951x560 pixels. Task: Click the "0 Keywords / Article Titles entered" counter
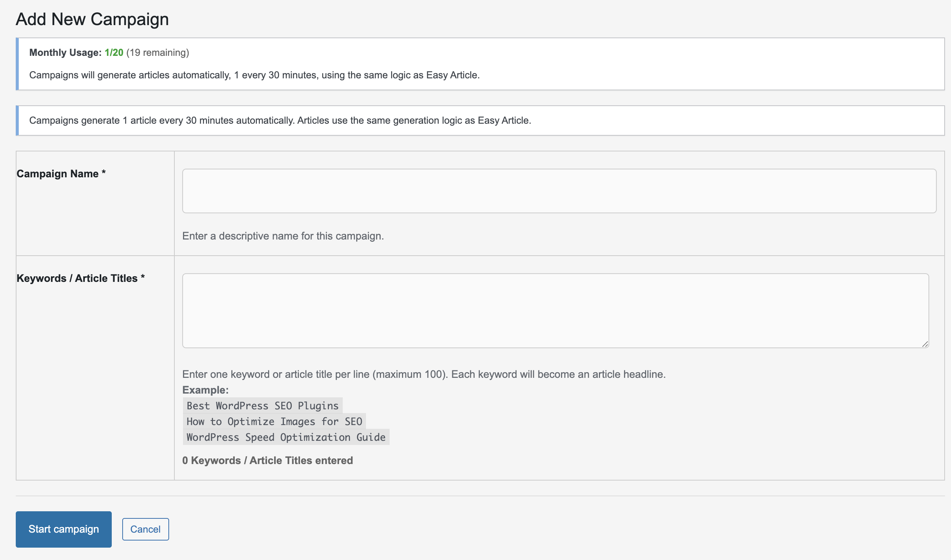(x=267, y=460)
